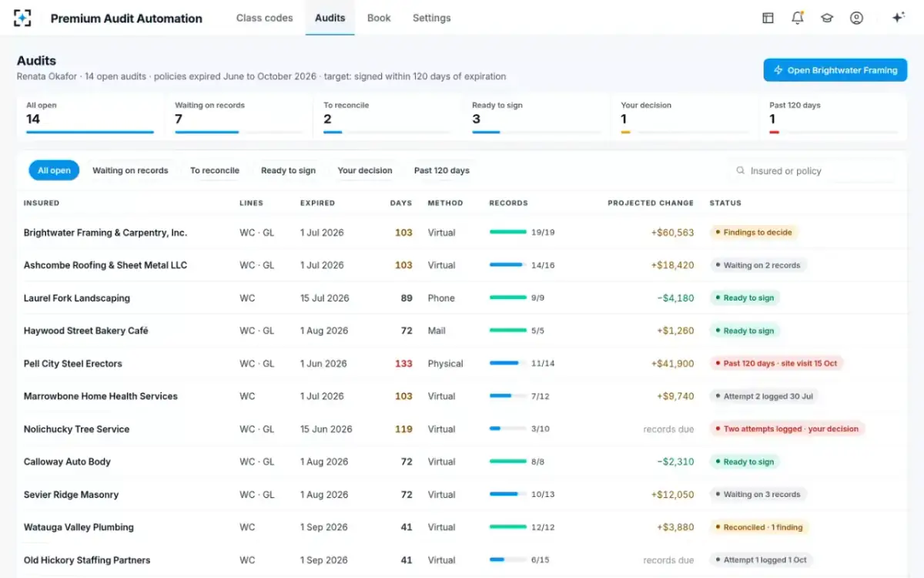Screen dimensions: 924x578
Task: Click Open Brightwater Framing button
Action: pos(835,70)
